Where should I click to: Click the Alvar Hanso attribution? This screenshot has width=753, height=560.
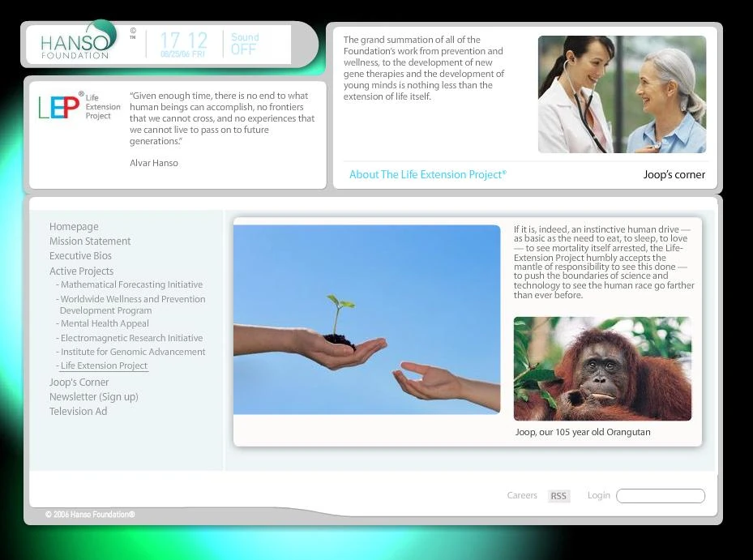point(154,163)
